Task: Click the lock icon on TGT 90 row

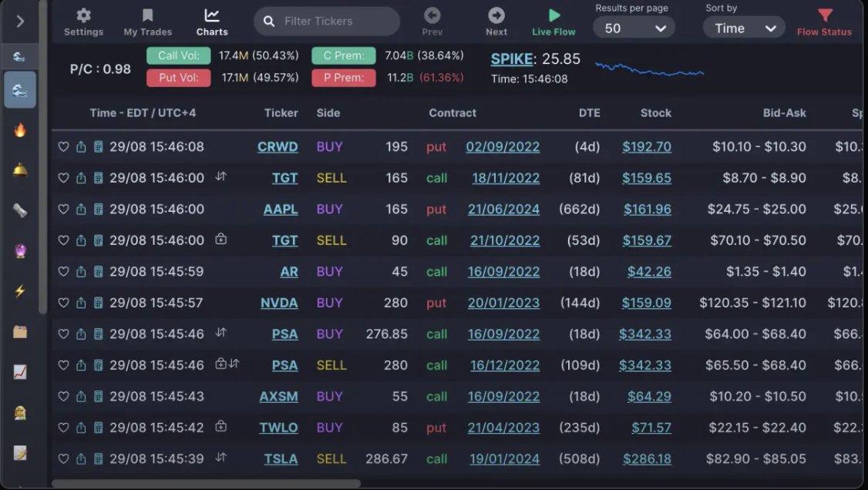Action: click(x=221, y=239)
